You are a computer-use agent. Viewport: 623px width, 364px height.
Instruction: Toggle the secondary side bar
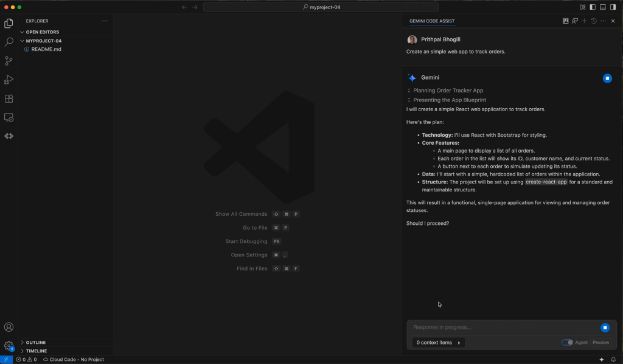613,7
